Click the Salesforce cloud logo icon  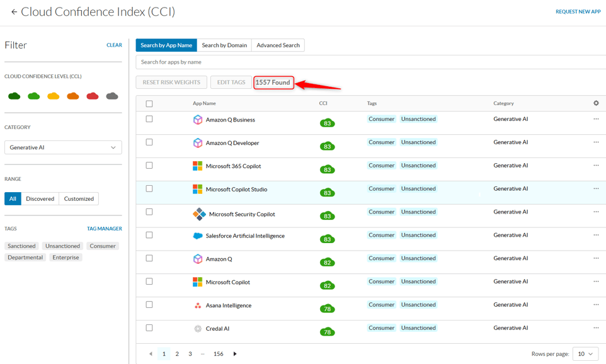click(198, 236)
